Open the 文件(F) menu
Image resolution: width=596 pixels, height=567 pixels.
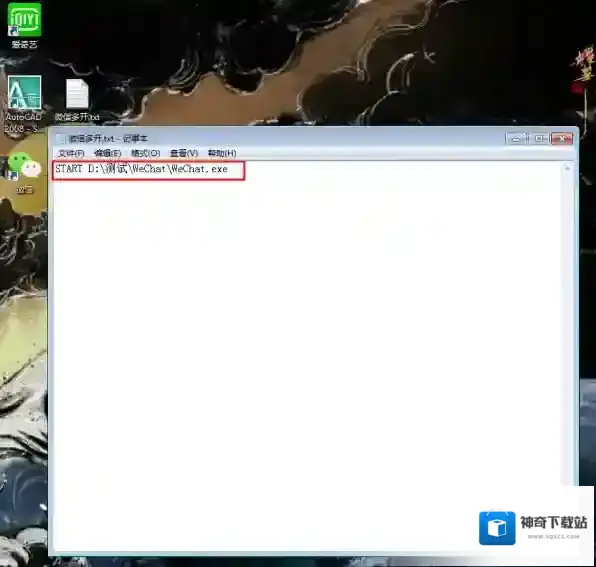[x=71, y=153]
